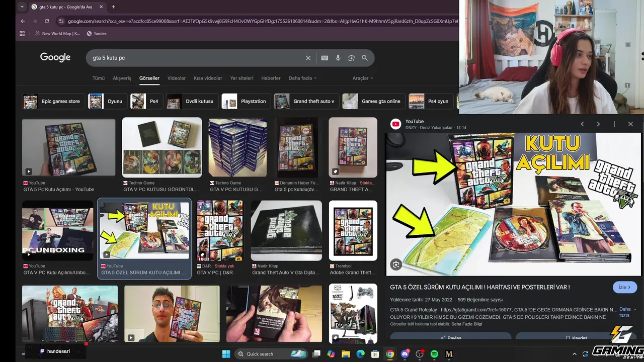Viewport: 644px width, 362px height.
Task: Open File Explorer from taskbar
Action: pos(346,354)
